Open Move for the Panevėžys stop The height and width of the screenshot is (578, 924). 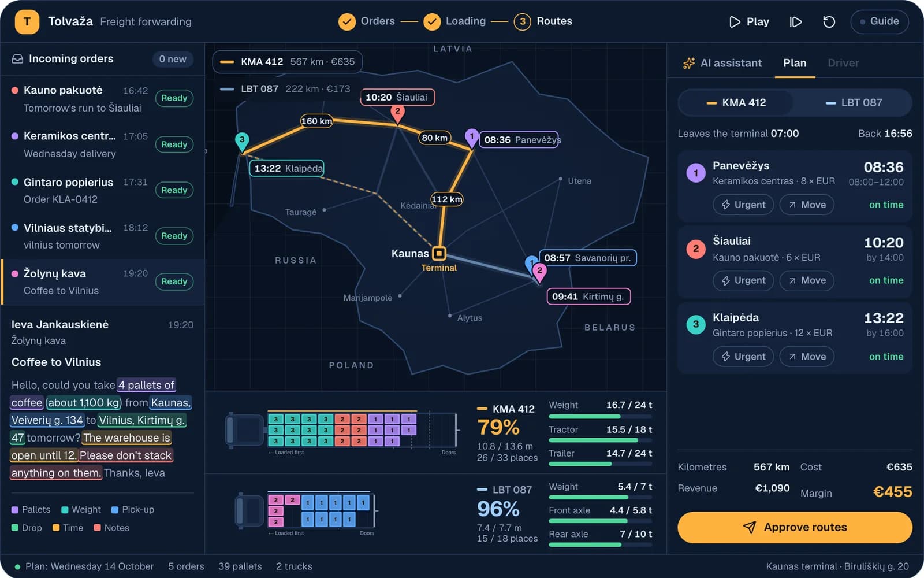tap(807, 205)
